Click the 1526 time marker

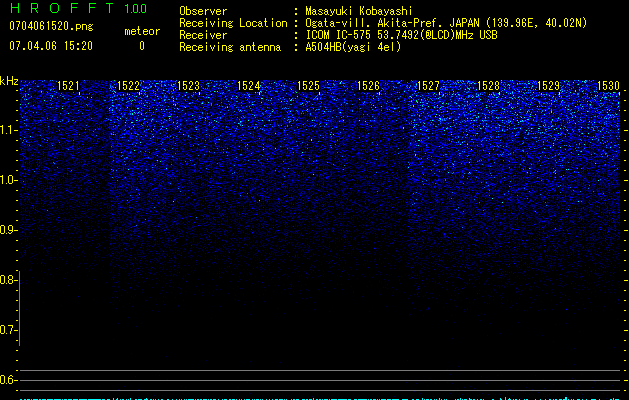coord(368,86)
